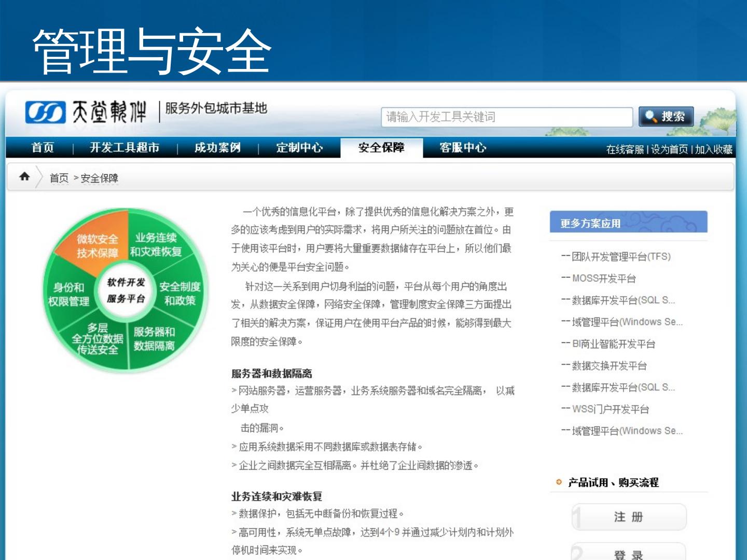Open the 开发工具超市 navigation item
This screenshot has width=747, height=560.
(x=125, y=148)
